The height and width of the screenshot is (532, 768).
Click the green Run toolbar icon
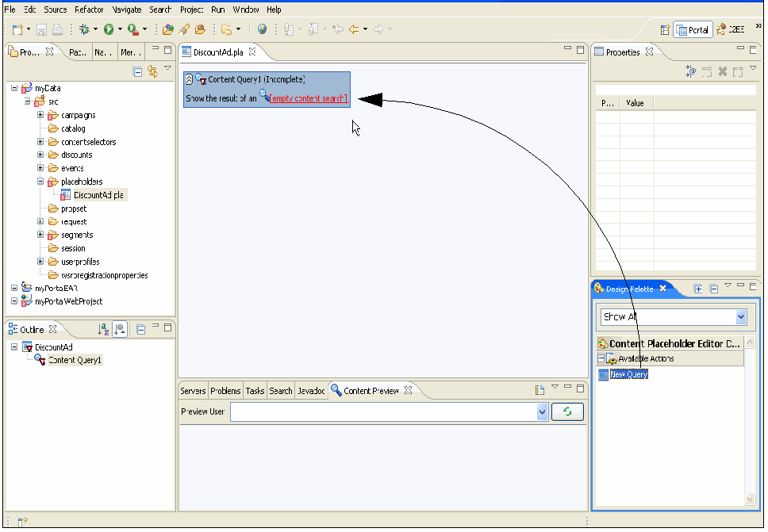pyautogui.click(x=109, y=29)
